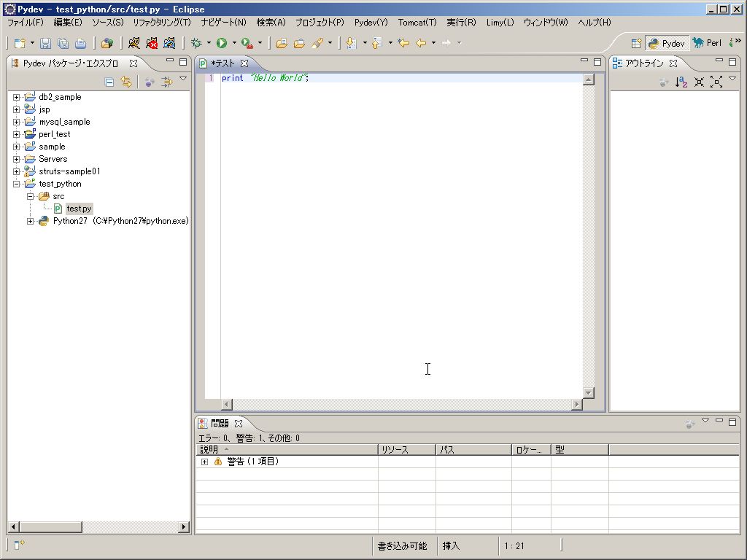Click the Open Perspective icon

636,43
